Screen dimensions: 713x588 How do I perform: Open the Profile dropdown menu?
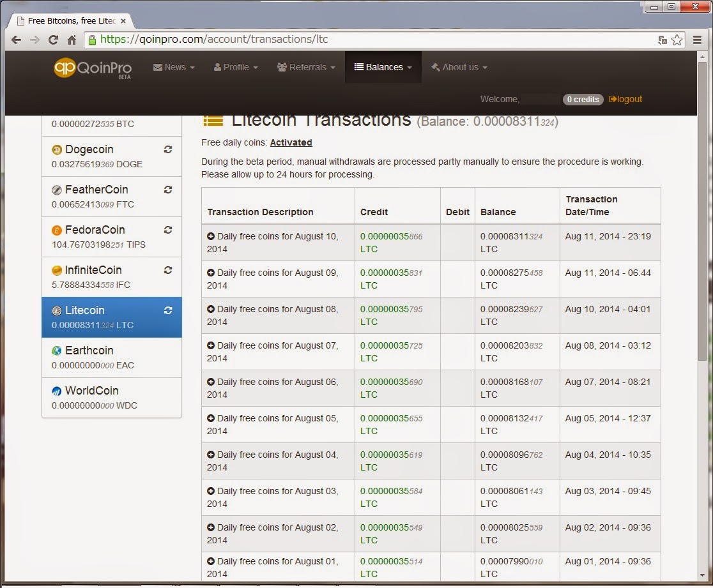pyautogui.click(x=236, y=67)
